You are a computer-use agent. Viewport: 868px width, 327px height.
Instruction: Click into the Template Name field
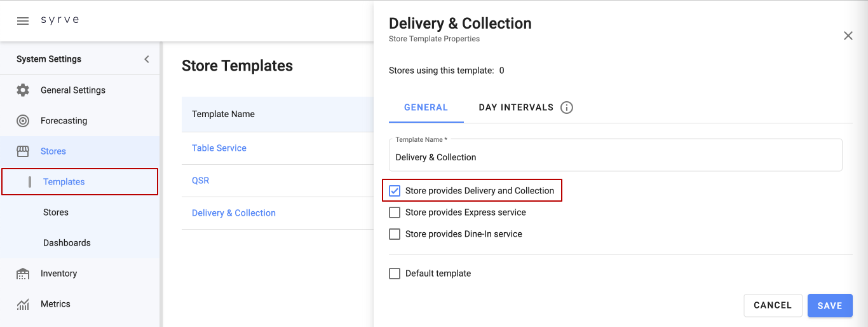pos(615,157)
